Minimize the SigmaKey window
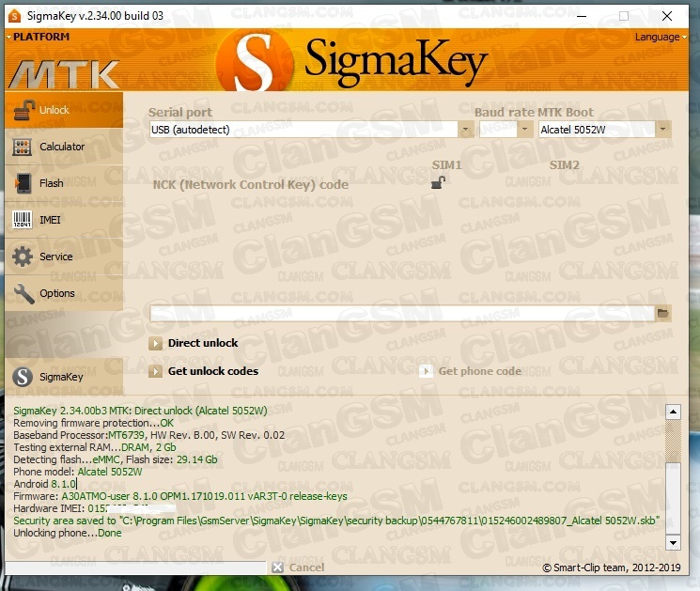Image resolution: width=700 pixels, height=591 pixels. (582, 16)
